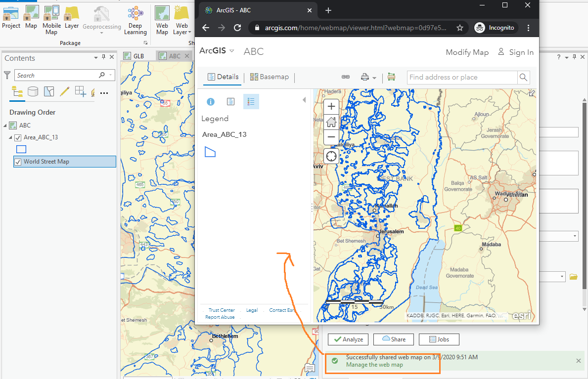Uncheck the Area_ABC_13 layer visibility
The width and height of the screenshot is (588, 379).
[18, 137]
